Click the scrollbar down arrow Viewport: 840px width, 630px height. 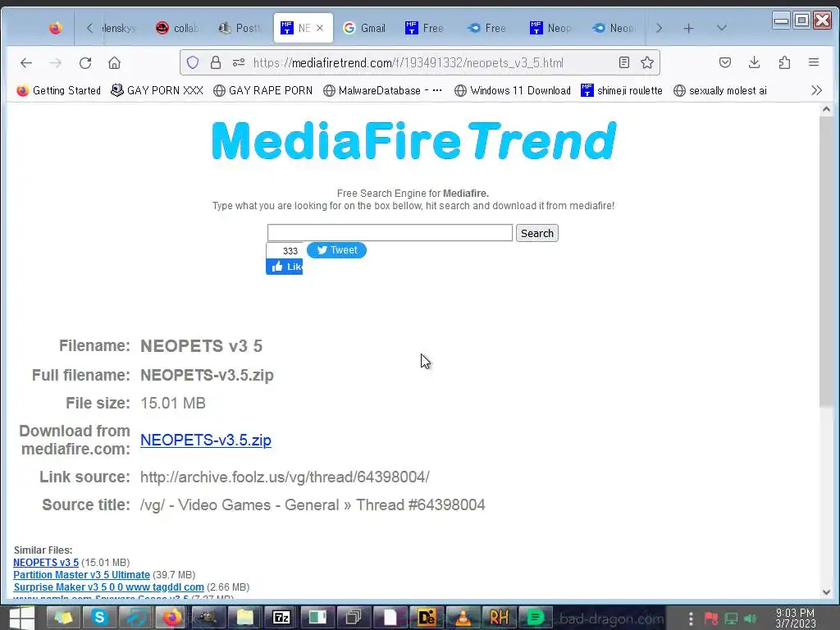(827, 592)
